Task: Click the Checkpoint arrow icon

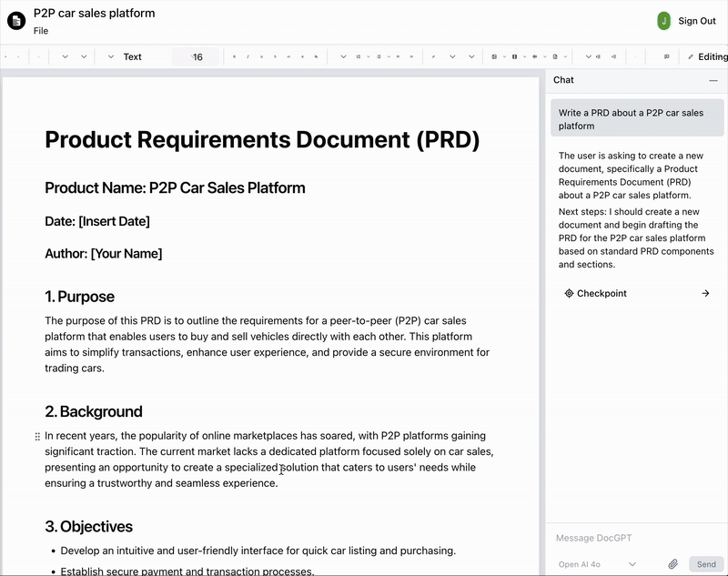Action: [705, 294]
